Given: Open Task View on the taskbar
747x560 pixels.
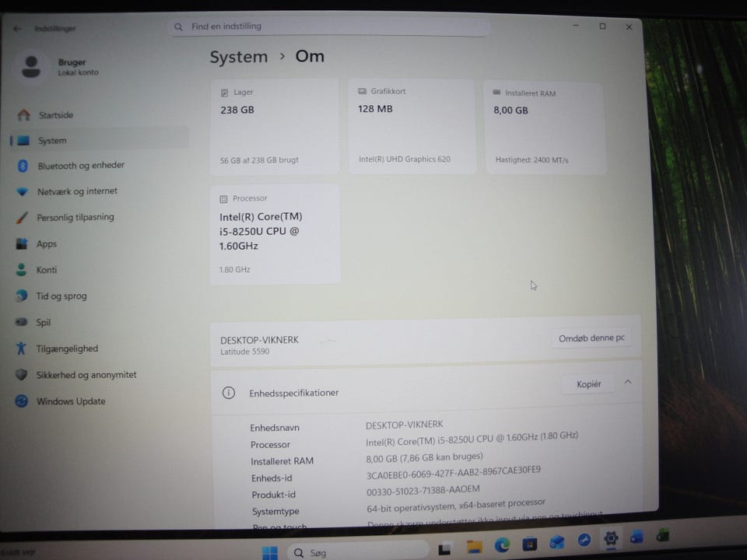Looking at the screenshot, I should click(x=444, y=548).
